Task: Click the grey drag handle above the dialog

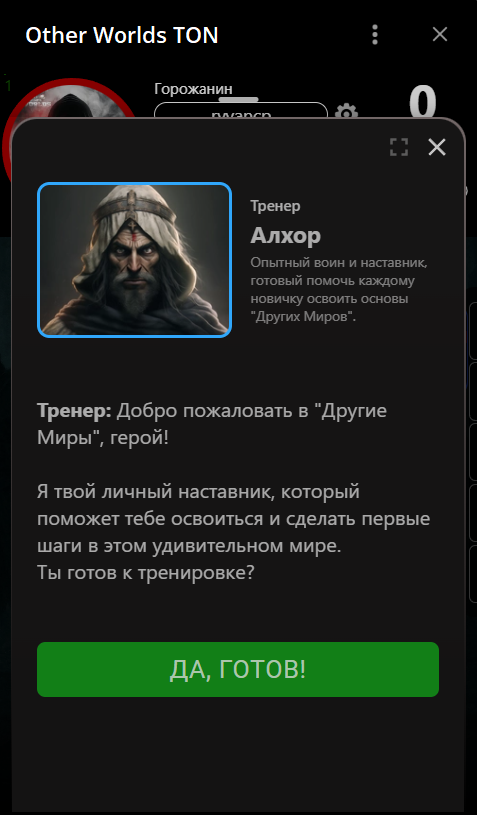Action: [238, 99]
